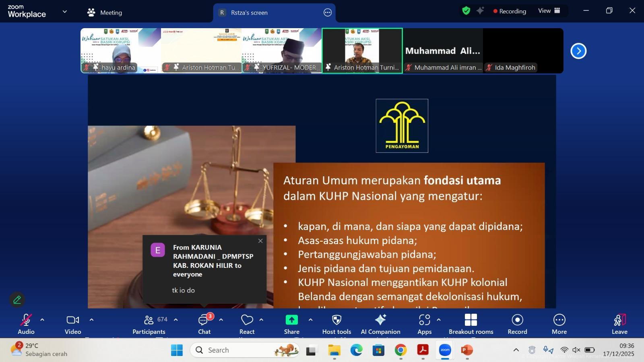Open the Participants list showing 674 attendees
Screen dimensions: 644x362
[x=149, y=323]
